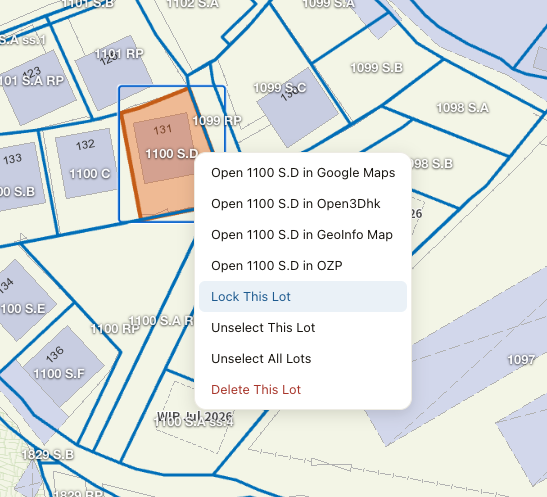Select lot 1101 RP parcel
This screenshot has height=497, width=547.
tap(119, 54)
